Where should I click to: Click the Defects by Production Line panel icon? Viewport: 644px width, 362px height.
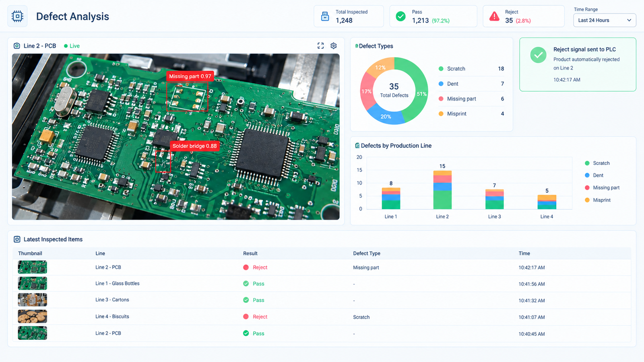tap(357, 146)
